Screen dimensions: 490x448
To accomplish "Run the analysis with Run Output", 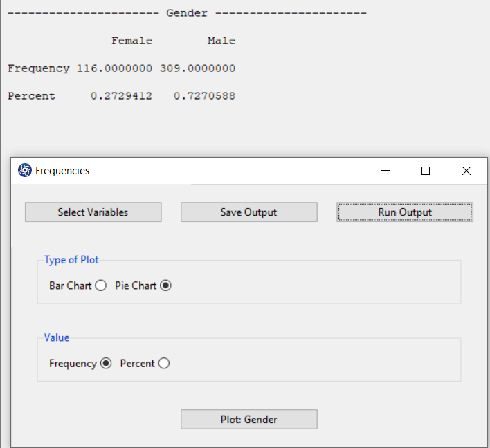I will coord(405,212).
